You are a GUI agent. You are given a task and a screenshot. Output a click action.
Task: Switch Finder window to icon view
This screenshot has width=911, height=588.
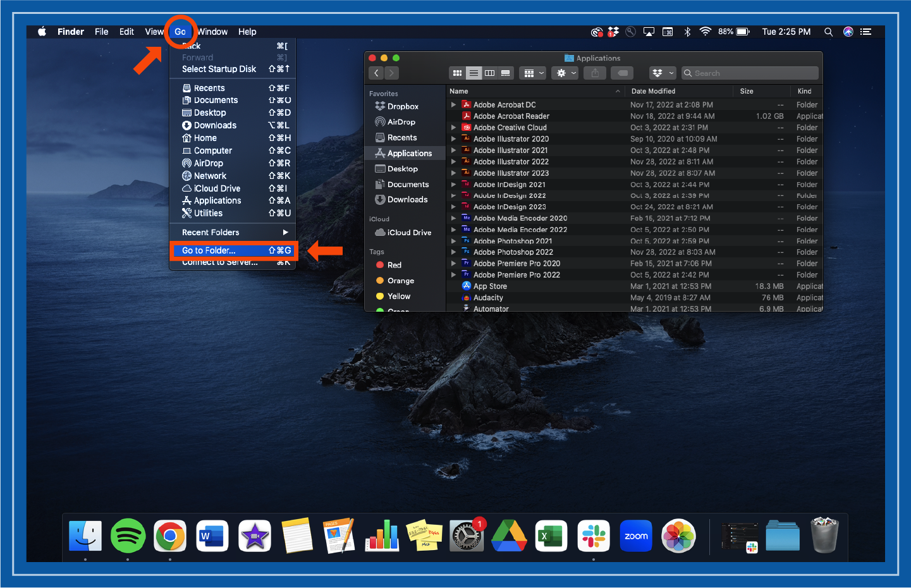coord(457,73)
